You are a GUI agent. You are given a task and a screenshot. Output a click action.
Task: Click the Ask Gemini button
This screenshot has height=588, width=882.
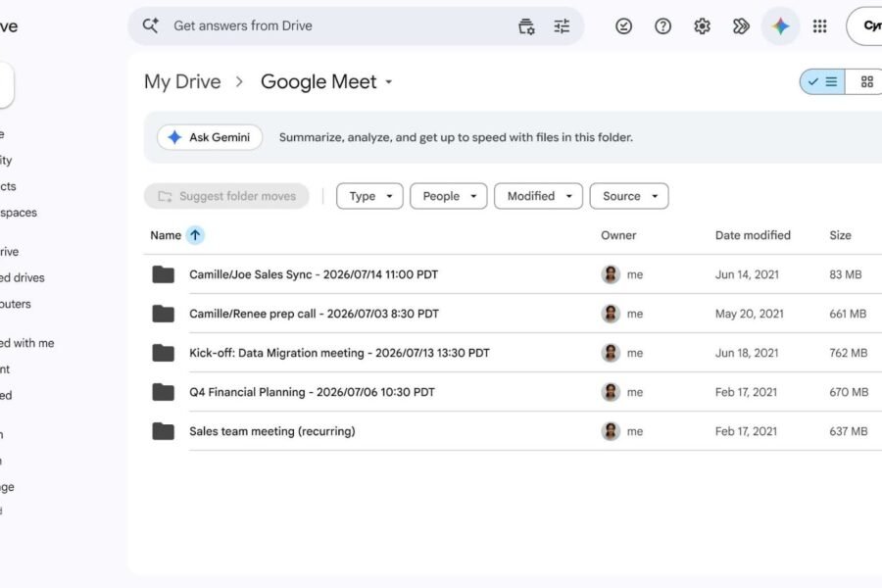click(x=210, y=137)
